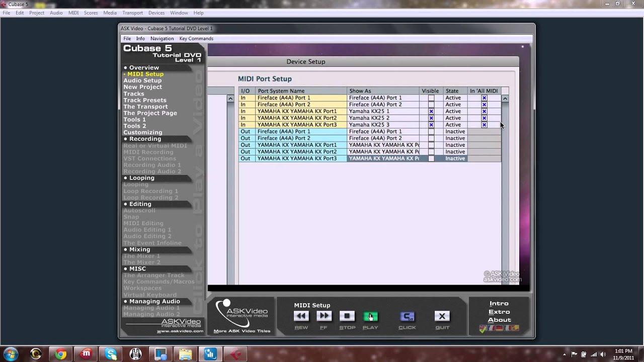644x362 pixels.
Task: Select the Looping section header
Action: [142, 178]
